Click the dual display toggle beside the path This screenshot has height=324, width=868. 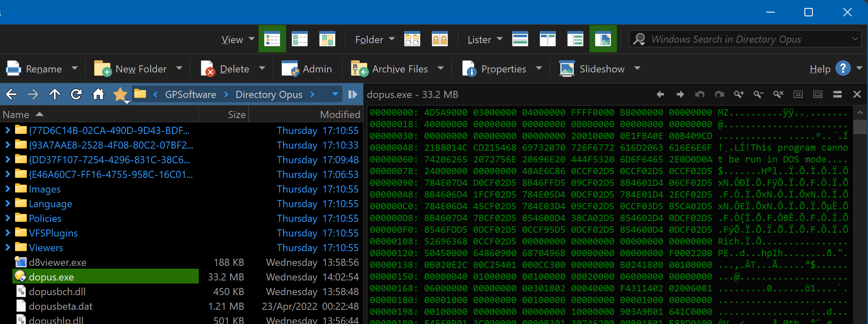[x=353, y=94]
